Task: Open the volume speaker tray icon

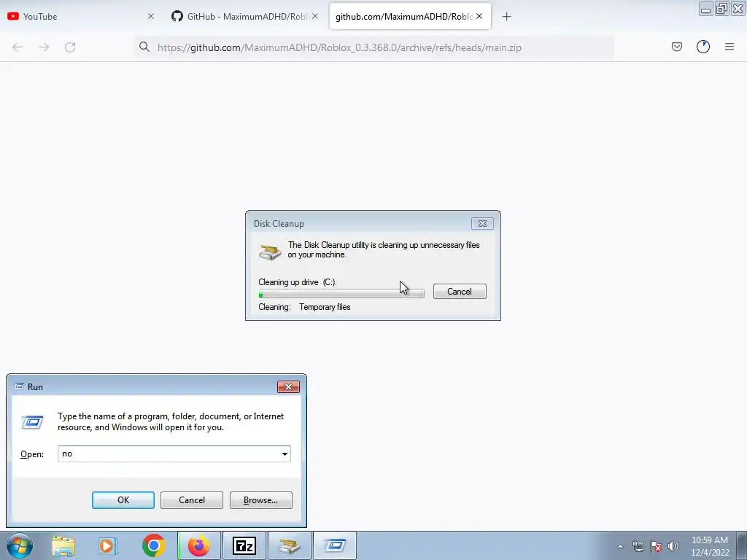Action: (673, 546)
